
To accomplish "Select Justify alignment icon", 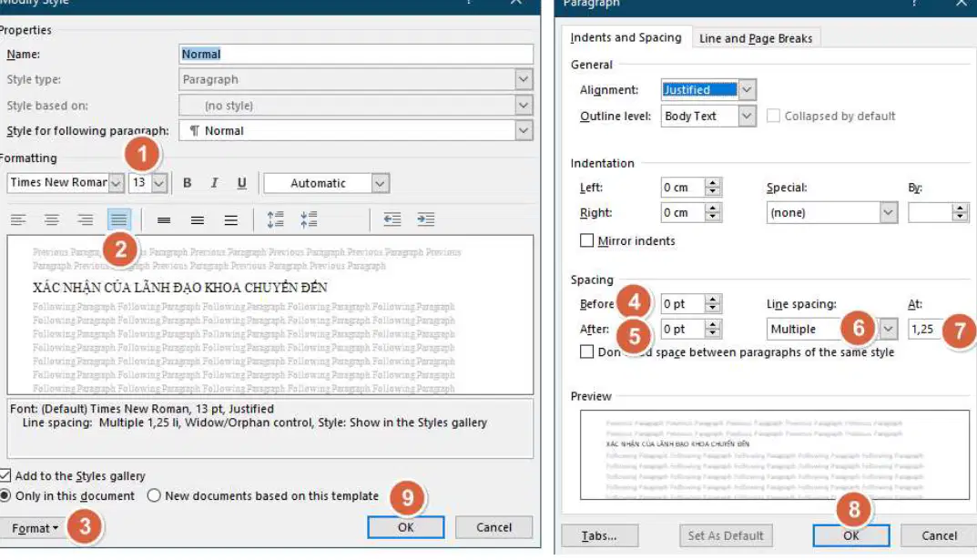I will (118, 219).
